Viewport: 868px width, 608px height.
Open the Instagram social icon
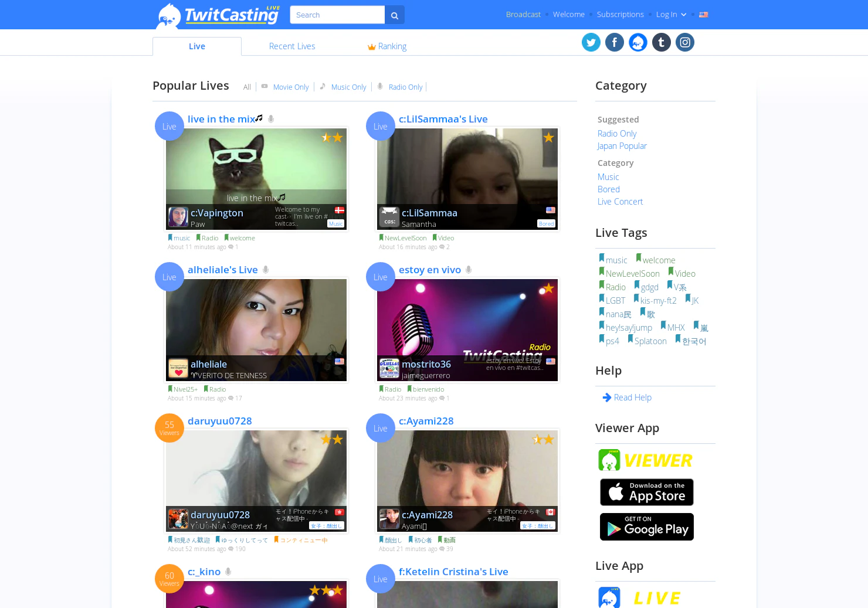click(x=685, y=42)
